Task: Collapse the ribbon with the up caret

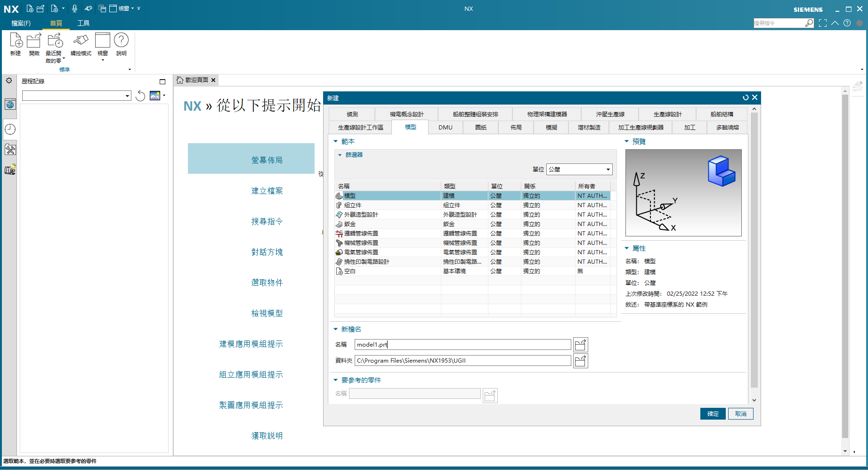Action: point(835,23)
